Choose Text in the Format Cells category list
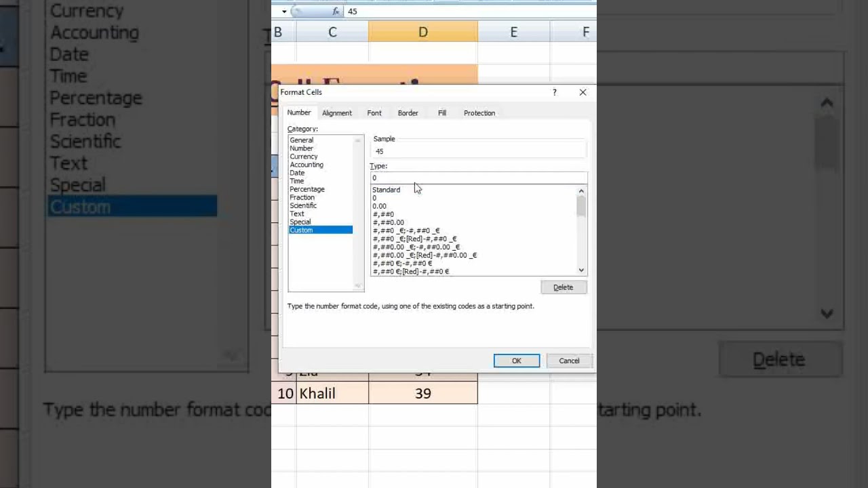Viewport: 868px width, 488px height. click(297, 213)
